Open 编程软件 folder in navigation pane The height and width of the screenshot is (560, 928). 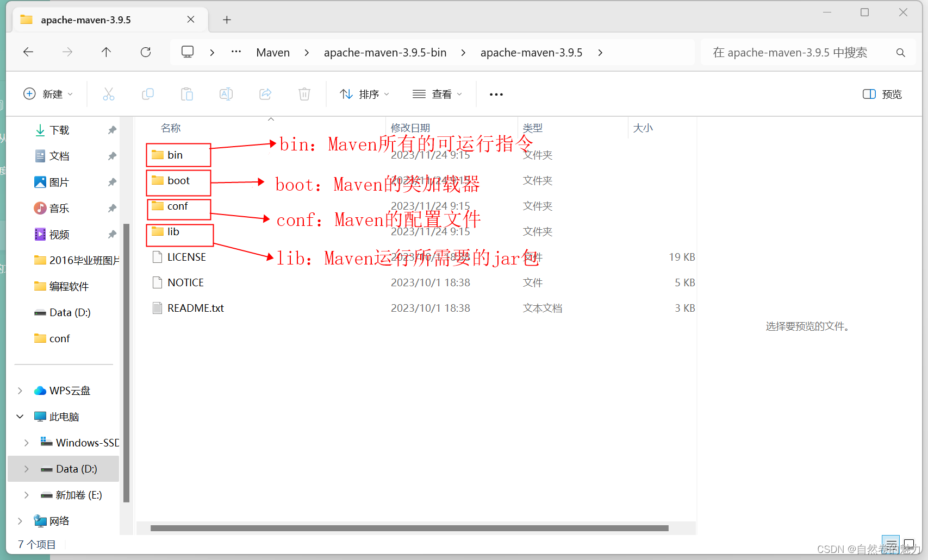[61, 286]
